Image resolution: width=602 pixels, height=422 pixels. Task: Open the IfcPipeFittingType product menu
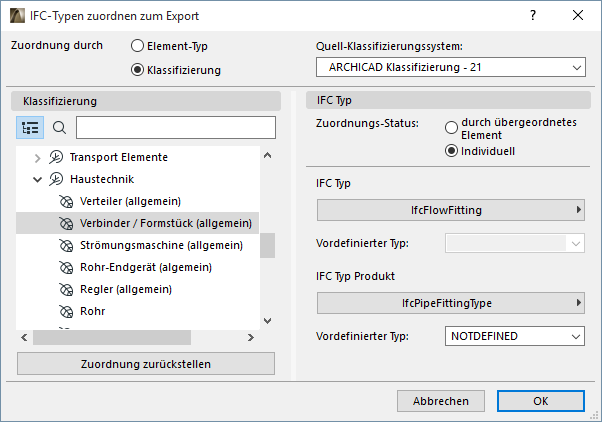(450, 302)
